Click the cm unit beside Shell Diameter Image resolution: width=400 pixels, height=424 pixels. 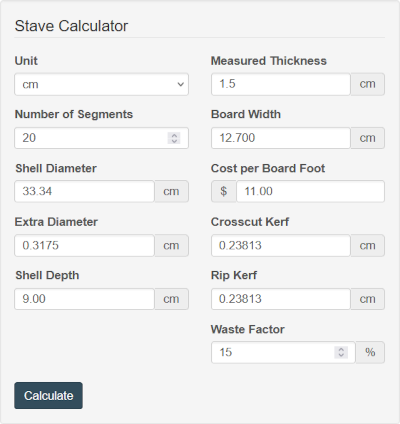171,191
